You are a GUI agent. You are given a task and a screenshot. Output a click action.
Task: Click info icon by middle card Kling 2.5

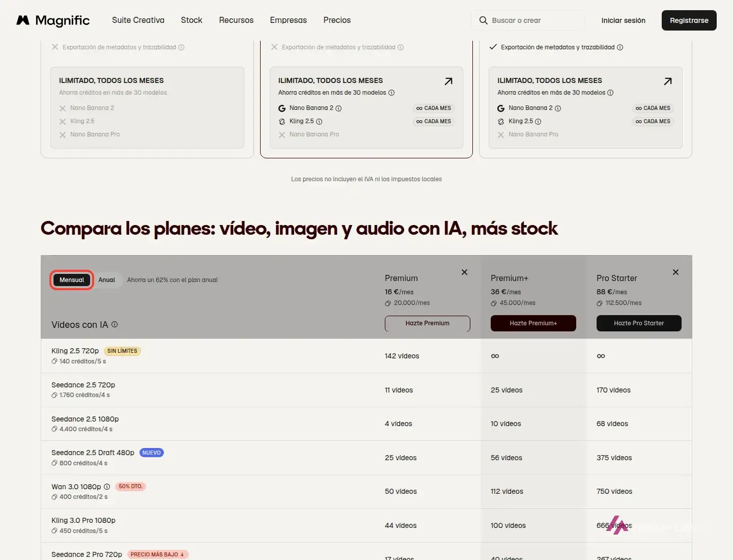[x=319, y=122]
